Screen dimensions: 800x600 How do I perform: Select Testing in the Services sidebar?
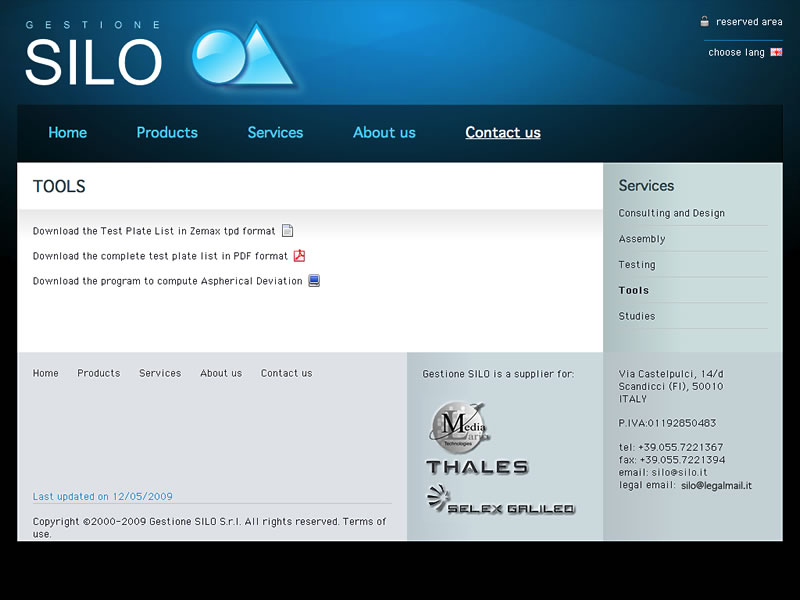point(637,265)
